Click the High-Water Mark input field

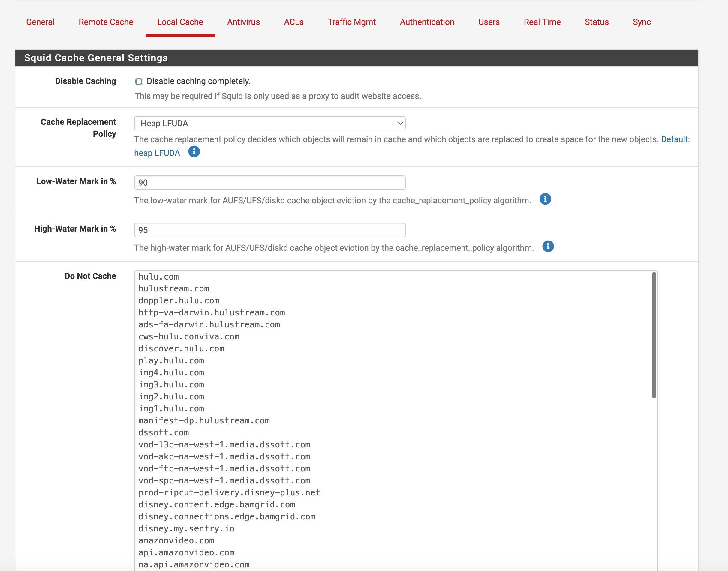270,230
